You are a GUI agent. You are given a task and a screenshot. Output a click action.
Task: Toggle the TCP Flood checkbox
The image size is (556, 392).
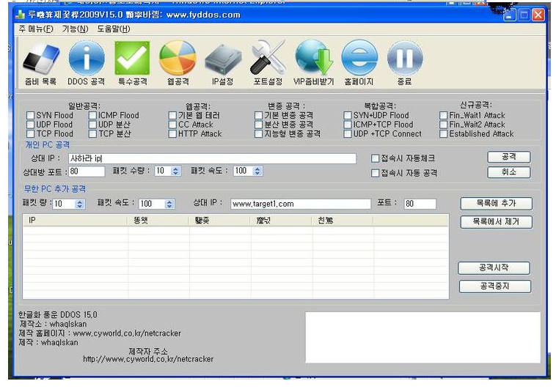coord(31,134)
